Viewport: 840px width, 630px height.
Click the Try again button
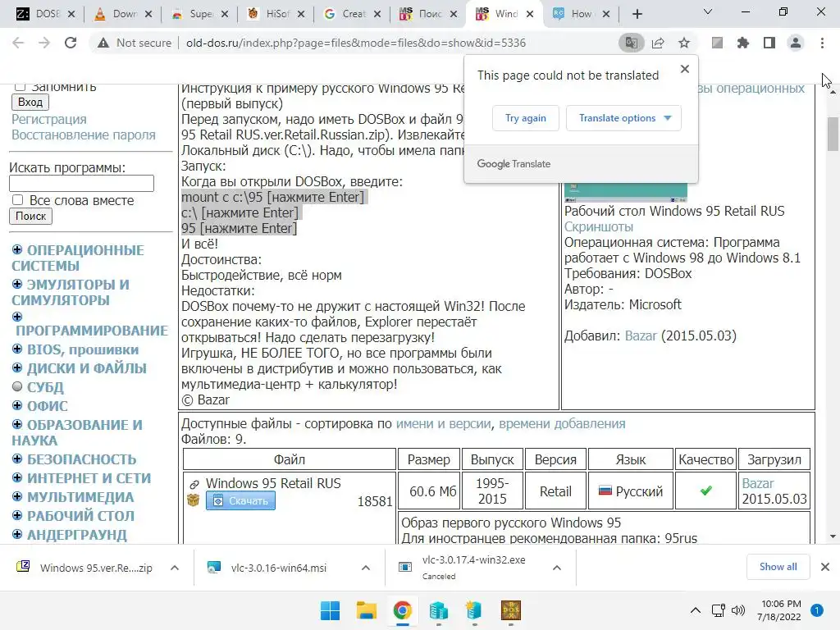pyautogui.click(x=526, y=118)
